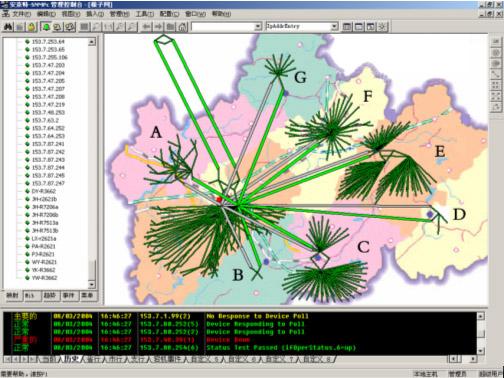504x378 pixels.
Task: Click the yellow padlock toolbar icon
Action: 32,27
